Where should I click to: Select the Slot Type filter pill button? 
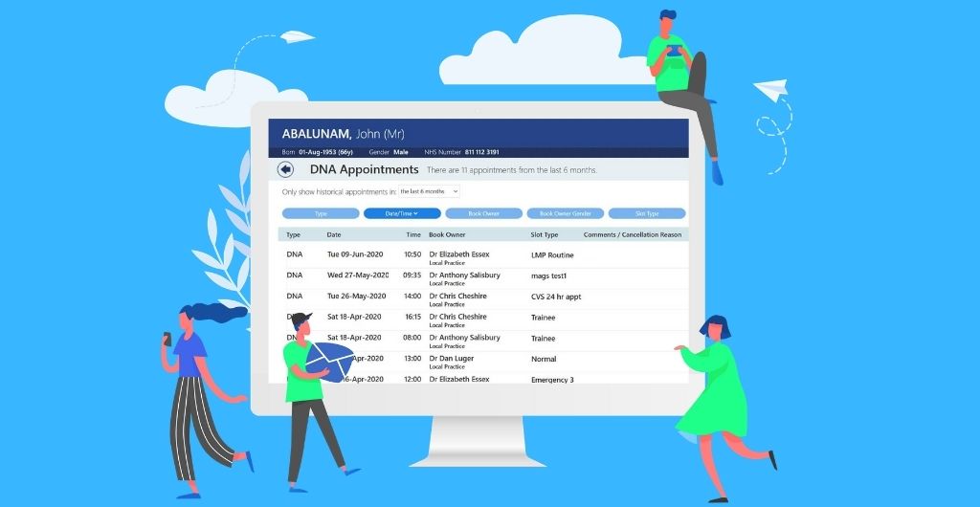click(647, 213)
